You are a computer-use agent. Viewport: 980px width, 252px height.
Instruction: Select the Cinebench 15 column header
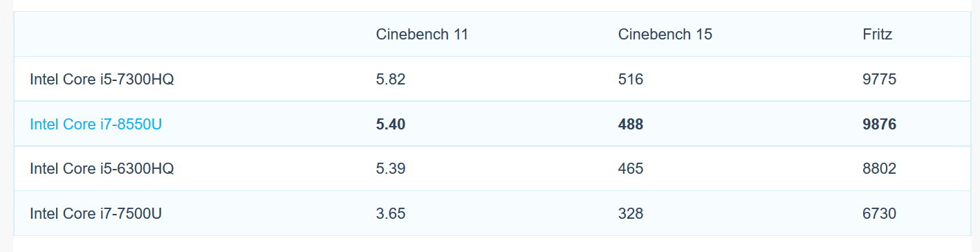coord(665,34)
